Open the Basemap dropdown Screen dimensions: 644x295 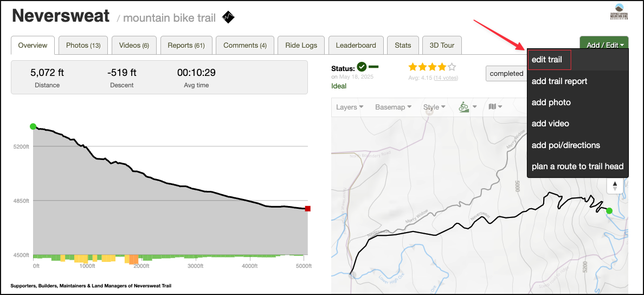pyautogui.click(x=393, y=107)
